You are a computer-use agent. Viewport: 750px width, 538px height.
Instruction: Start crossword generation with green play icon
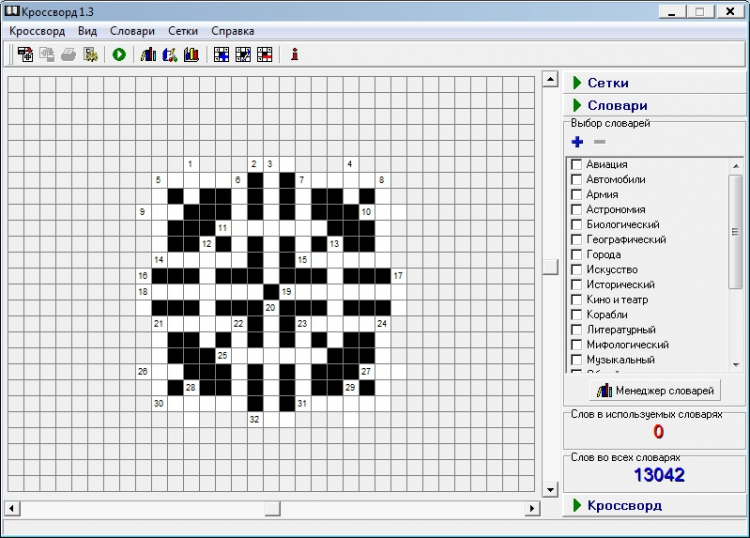click(x=119, y=55)
